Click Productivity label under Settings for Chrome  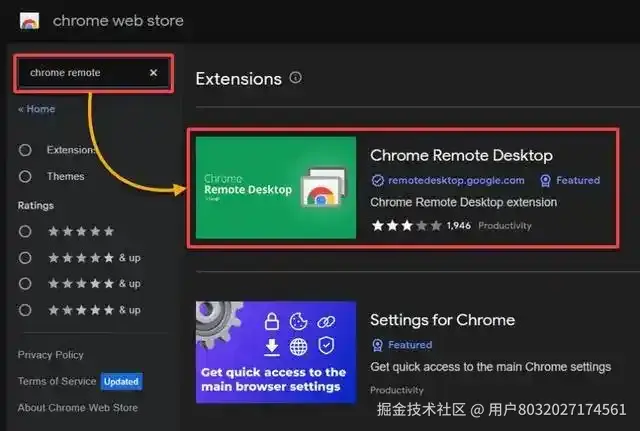[x=397, y=390]
